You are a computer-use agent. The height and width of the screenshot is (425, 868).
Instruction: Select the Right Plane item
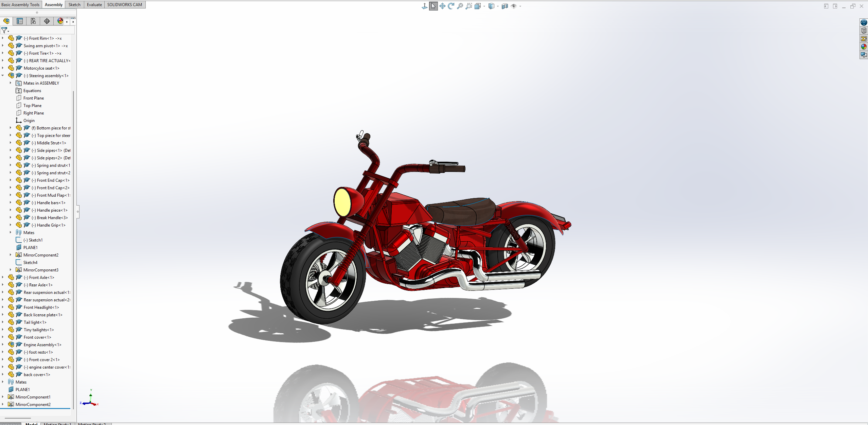tap(33, 113)
